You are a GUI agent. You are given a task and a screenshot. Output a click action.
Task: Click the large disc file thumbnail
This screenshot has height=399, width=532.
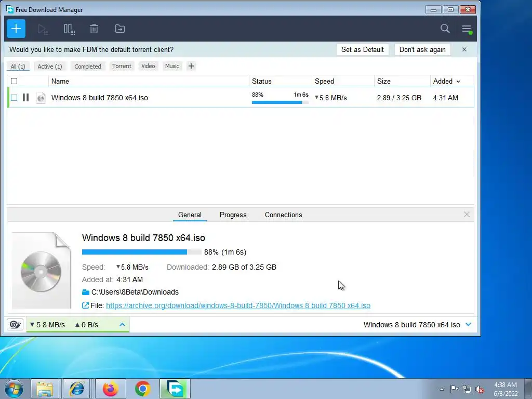coord(42,270)
